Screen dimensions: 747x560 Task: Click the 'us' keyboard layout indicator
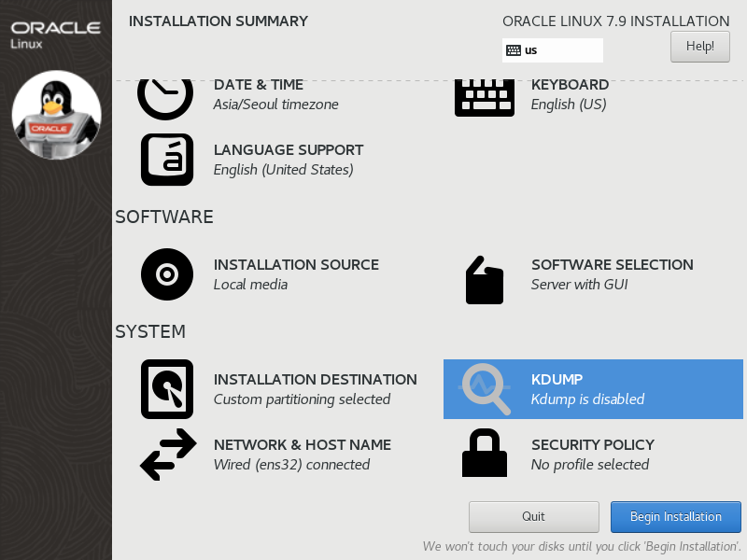point(552,50)
